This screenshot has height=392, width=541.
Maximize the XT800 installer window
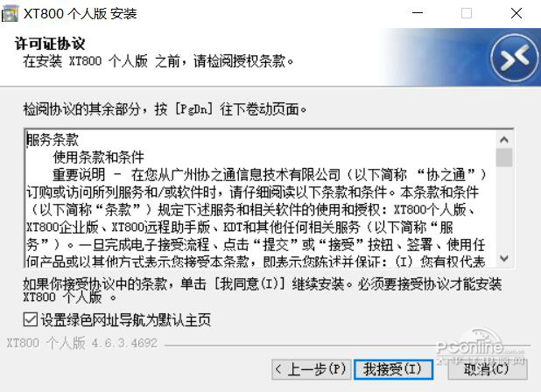coord(467,13)
